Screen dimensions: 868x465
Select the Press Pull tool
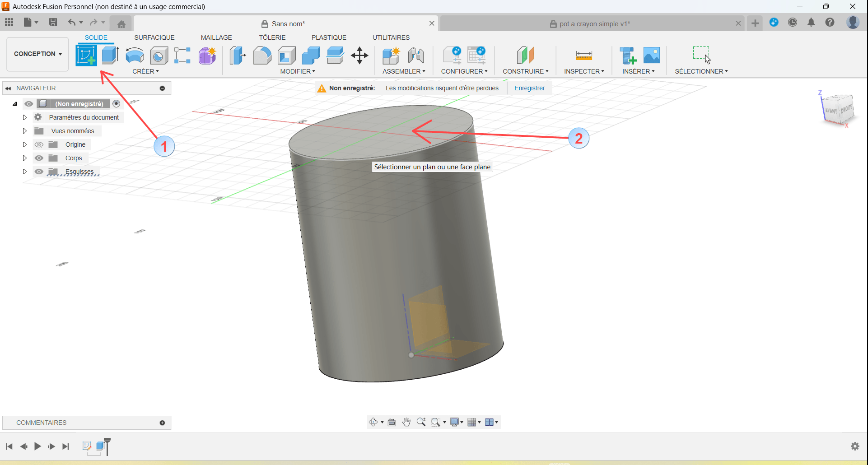tap(238, 56)
